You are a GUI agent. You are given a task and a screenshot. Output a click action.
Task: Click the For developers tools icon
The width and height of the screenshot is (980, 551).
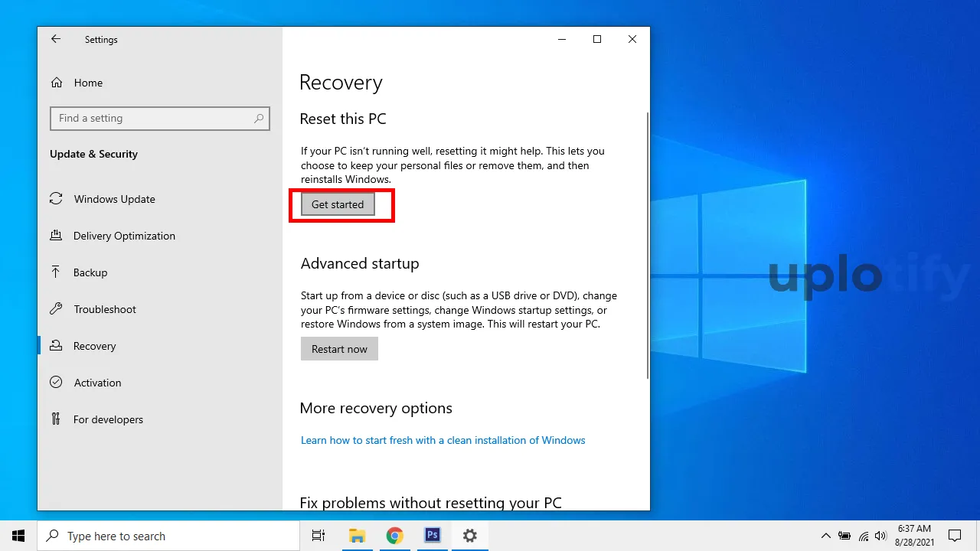[56, 419]
